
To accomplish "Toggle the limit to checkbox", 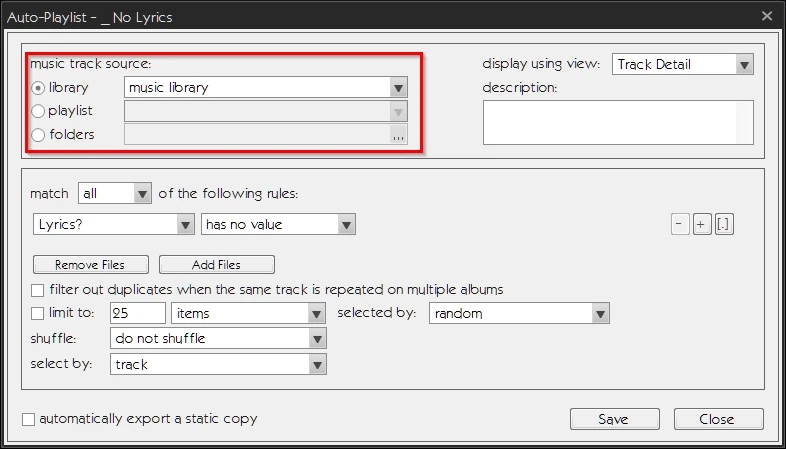I will coord(38,314).
